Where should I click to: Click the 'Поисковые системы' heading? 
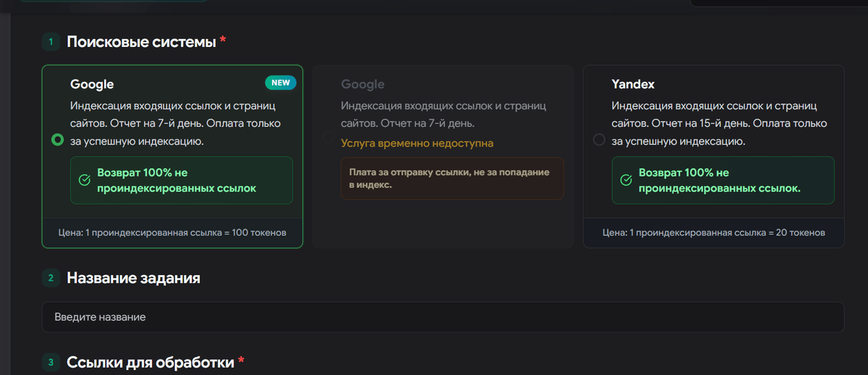pos(141,42)
